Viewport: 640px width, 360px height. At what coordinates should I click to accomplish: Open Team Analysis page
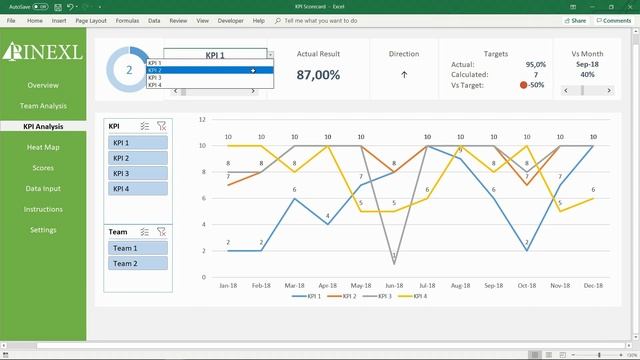[43, 106]
